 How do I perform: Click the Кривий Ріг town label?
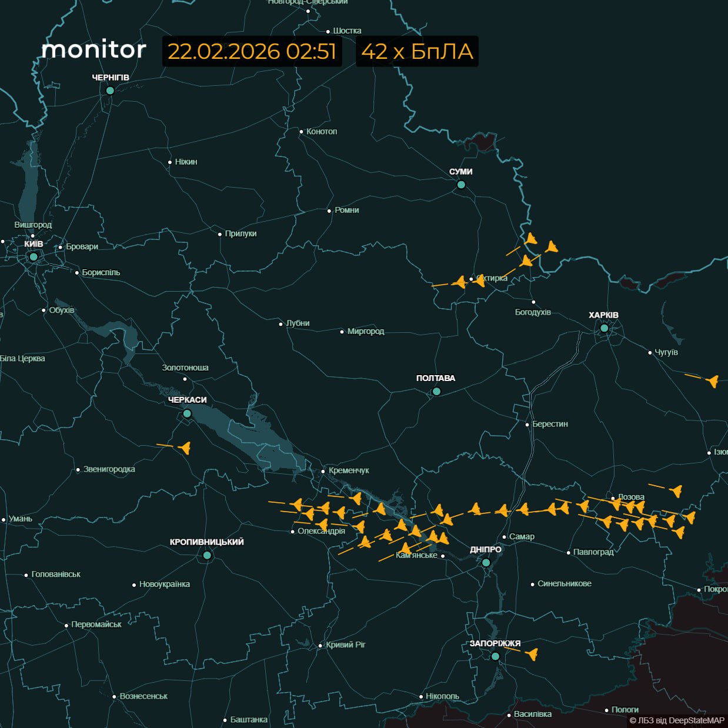[x=345, y=644]
